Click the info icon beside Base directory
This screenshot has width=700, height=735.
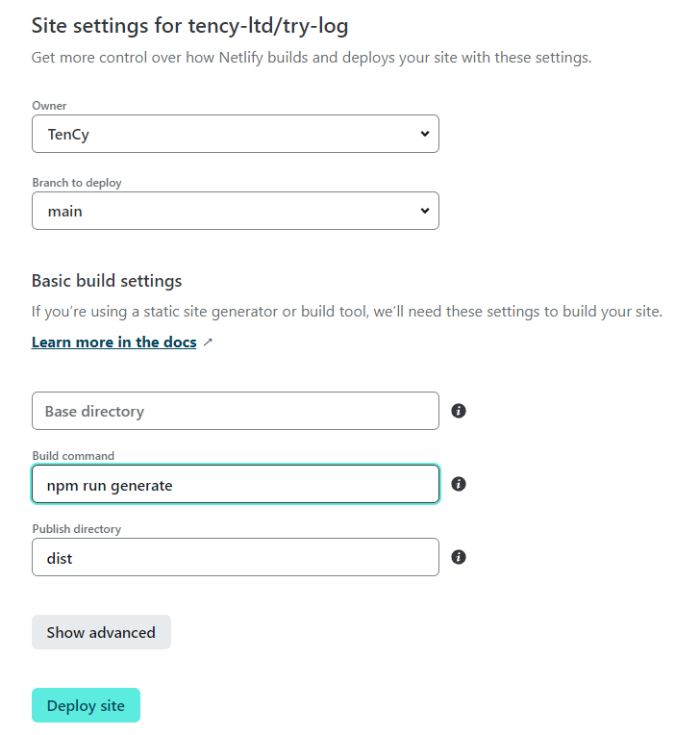point(459,411)
